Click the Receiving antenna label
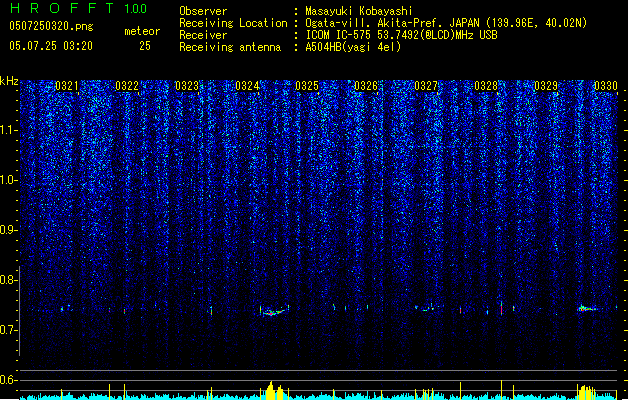 pos(230,47)
